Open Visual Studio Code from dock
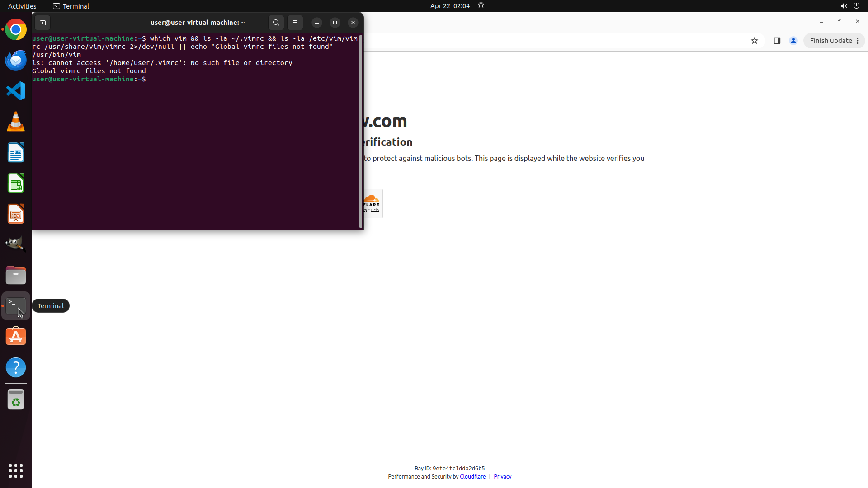Screen dimensions: 868x488 point(16,91)
